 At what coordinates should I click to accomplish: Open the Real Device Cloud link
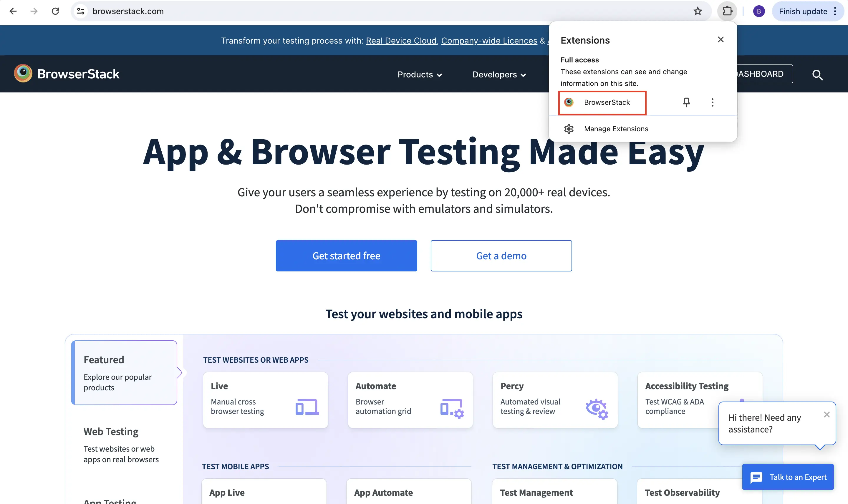401,40
